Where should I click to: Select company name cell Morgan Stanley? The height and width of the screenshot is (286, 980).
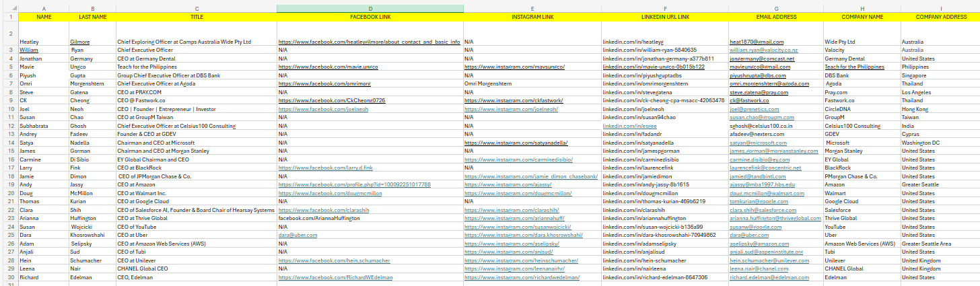coord(862,151)
